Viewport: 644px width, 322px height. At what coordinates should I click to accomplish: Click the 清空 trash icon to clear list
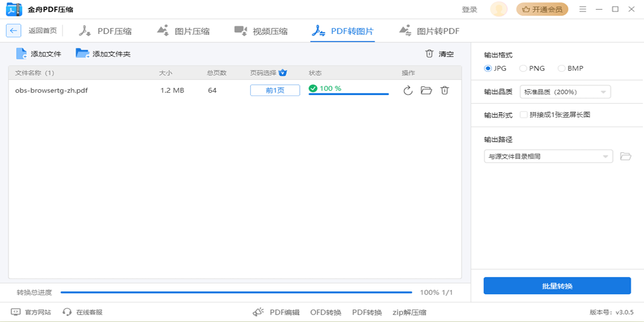click(x=428, y=53)
